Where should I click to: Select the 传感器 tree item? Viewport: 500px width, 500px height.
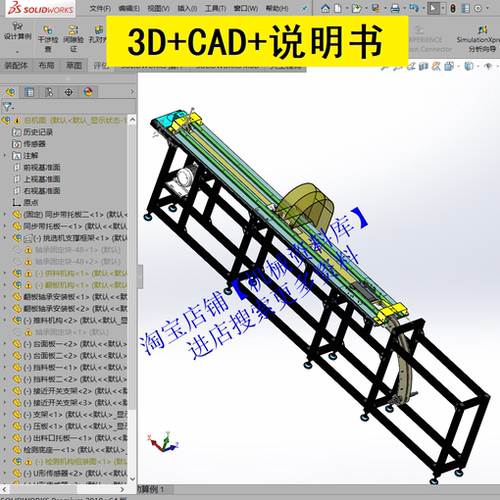29,144
